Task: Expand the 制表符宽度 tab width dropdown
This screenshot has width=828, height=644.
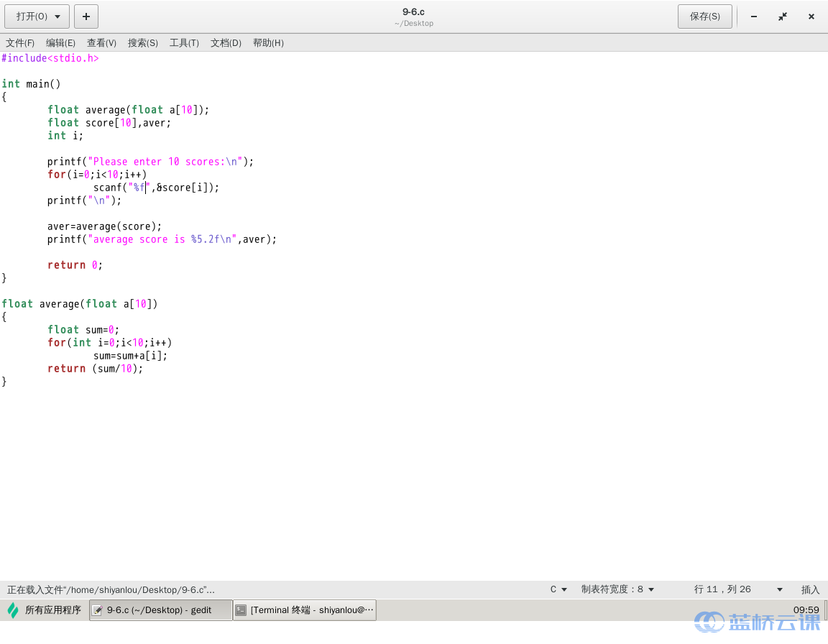Action: click(x=617, y=589)
